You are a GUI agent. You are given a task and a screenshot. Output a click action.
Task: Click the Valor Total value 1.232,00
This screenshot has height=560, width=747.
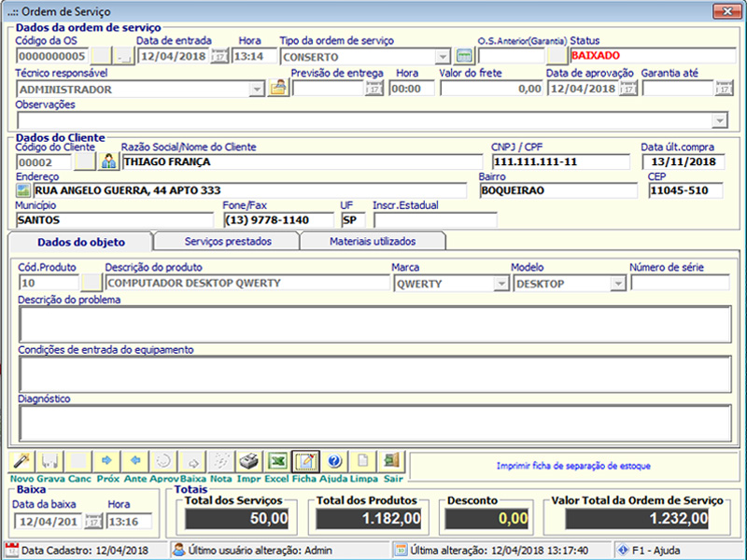click(637, 519)
